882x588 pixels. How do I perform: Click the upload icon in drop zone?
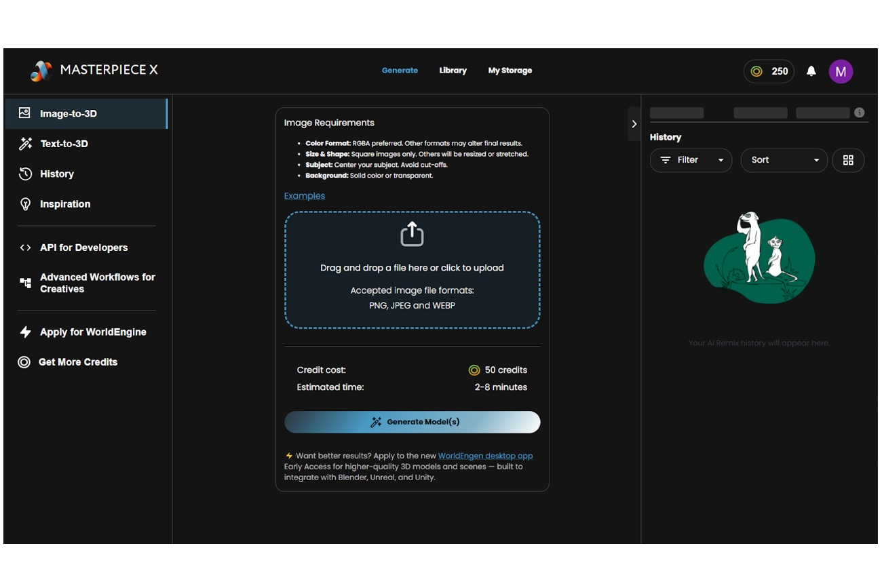click(412, 235)
